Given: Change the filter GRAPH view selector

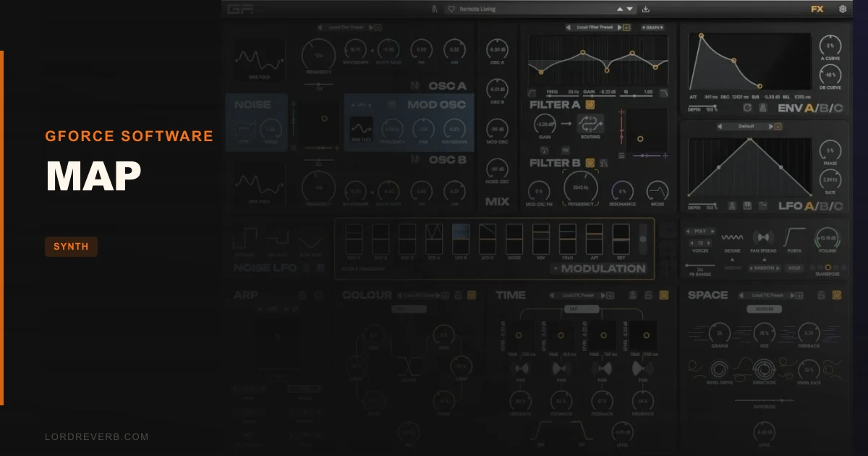Looking at the screenshot, I should coord(652,28).
